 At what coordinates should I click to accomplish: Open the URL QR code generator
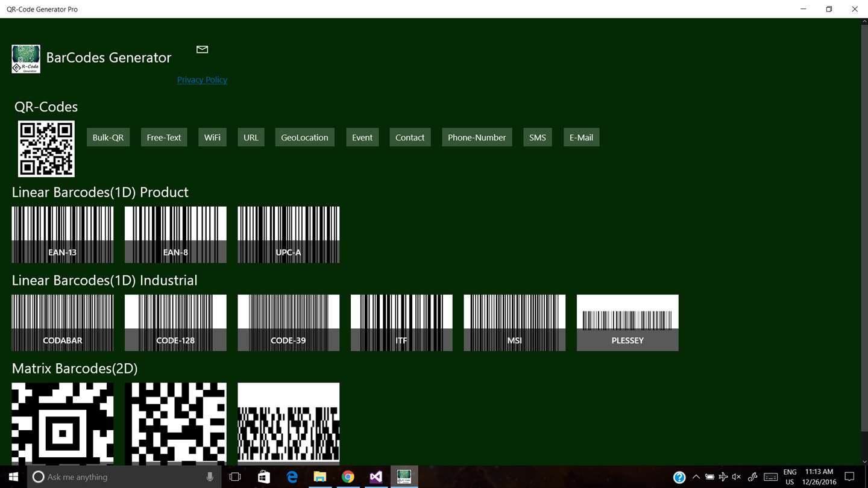(251, 137)
